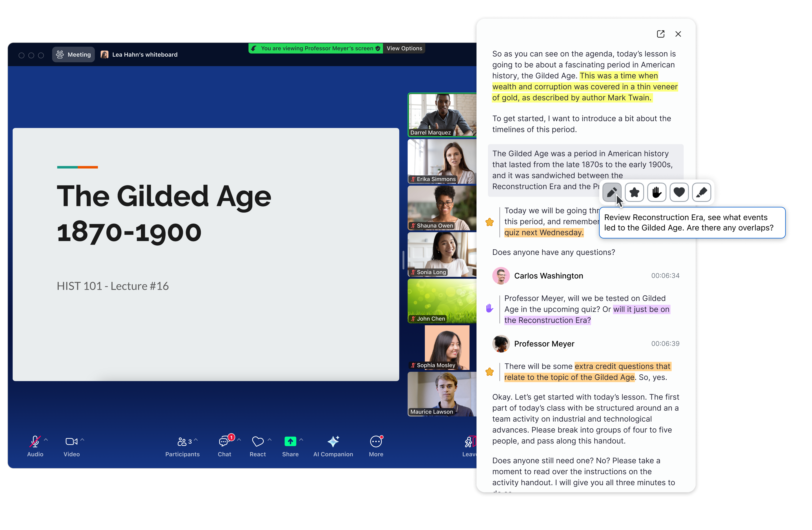Screen dimensions: 812x530
Task: Open the More options menu
Action: click(x=376, y=446)
